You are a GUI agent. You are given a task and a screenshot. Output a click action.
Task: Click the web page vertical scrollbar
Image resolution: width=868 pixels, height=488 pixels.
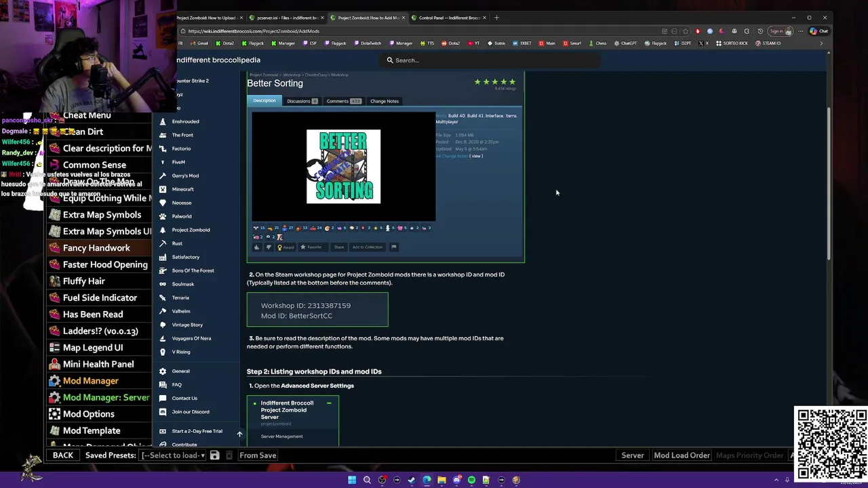828,183
